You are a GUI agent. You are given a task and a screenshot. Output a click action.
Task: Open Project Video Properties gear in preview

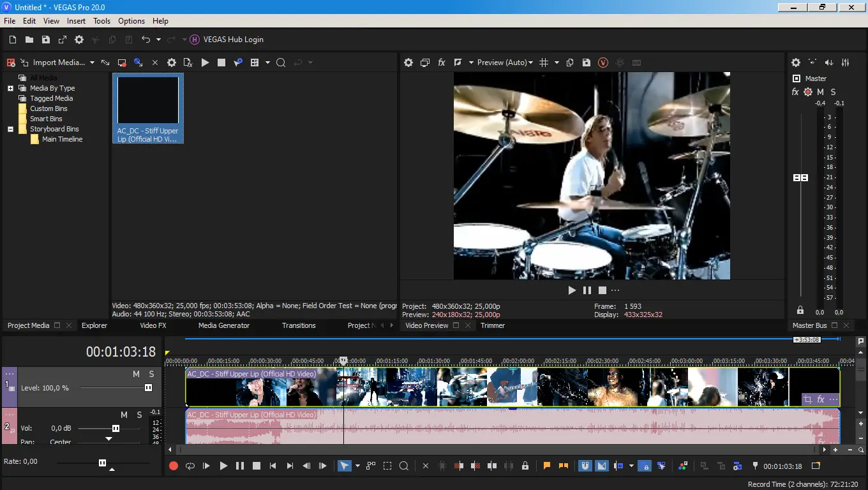408,63
